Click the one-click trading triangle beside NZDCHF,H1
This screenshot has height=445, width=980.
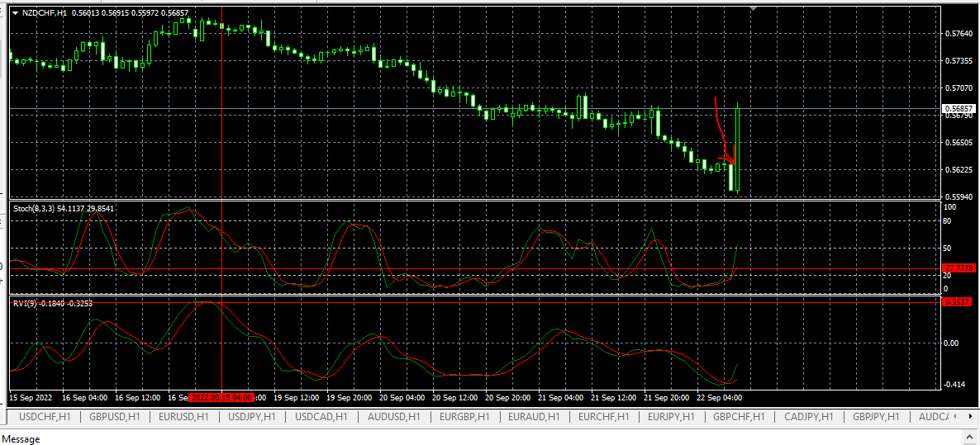(x=15, y=13)
